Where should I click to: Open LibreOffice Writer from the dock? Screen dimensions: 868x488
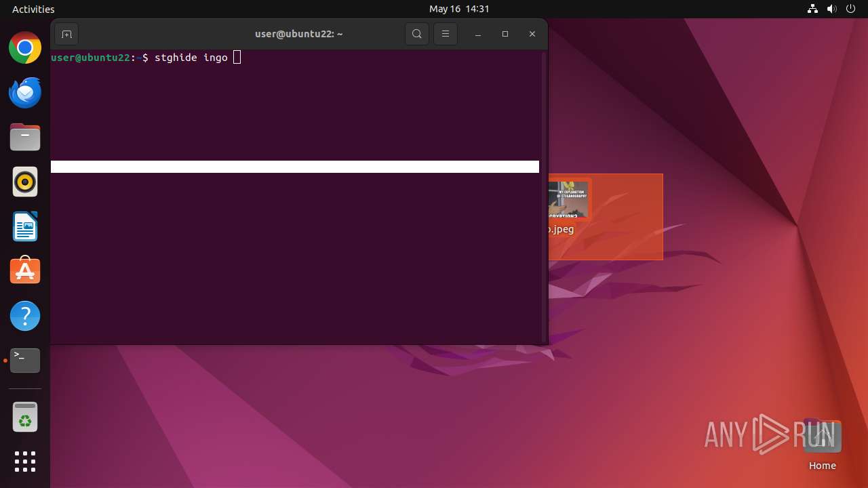[x=25, y=227]
